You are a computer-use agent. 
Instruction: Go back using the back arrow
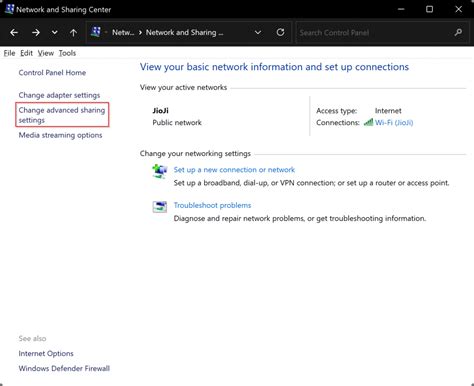pyautogui.click(x=14, y=33)
